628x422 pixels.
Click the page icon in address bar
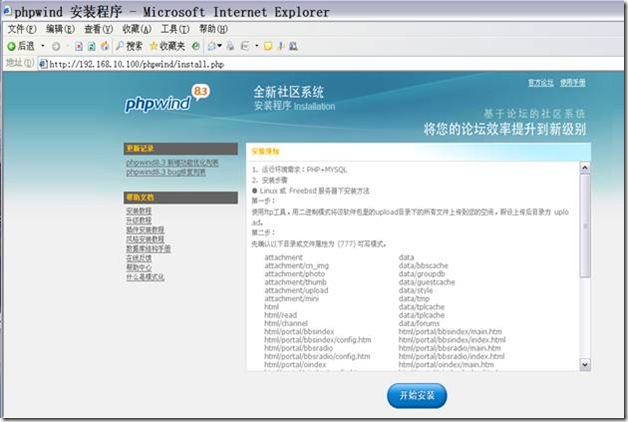point(43,64)
